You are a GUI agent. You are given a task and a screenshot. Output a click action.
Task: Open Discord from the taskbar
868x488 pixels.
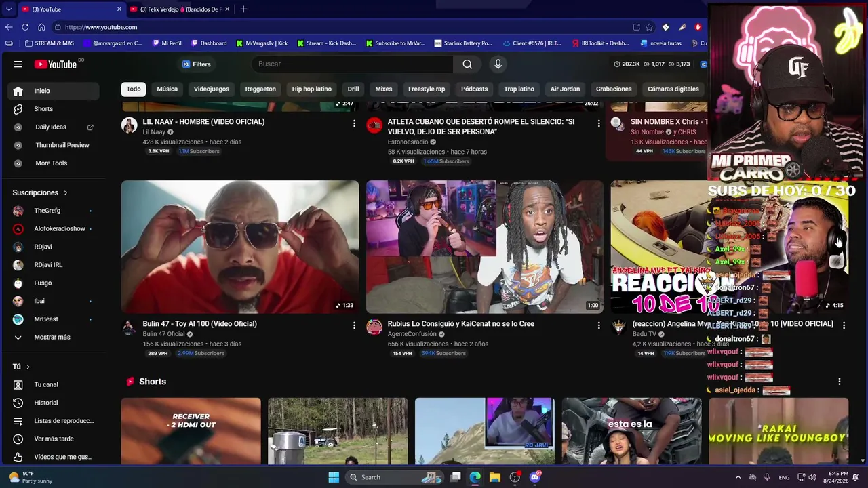coord(535,477)
